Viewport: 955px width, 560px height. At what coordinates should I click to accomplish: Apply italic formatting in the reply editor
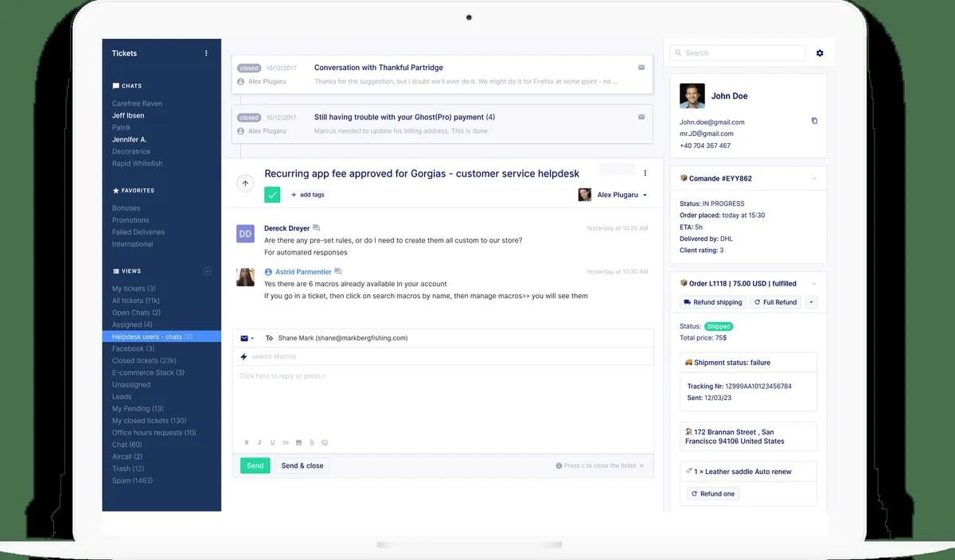(259, 442)
